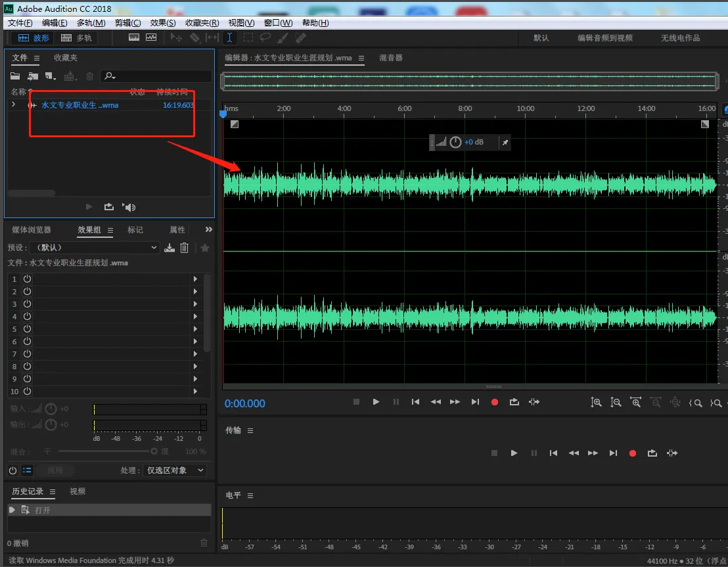Click zoom in amplitude icon below the waveform
The image size is (728, 567).
click(x=596, y=403)
